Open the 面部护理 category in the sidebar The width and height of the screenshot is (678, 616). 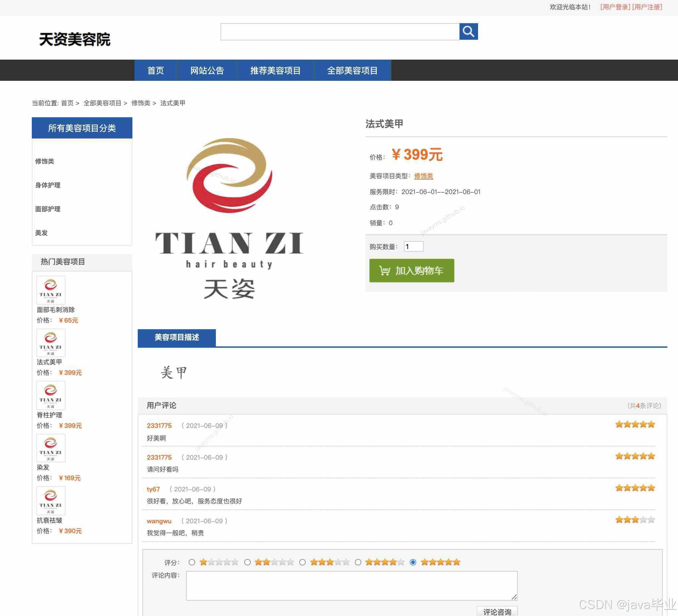click(48, 209)
